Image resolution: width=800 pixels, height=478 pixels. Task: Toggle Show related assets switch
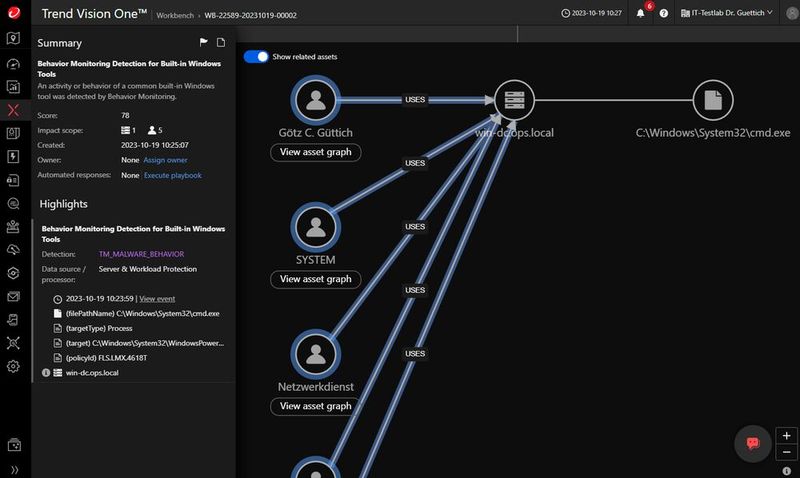256,57
